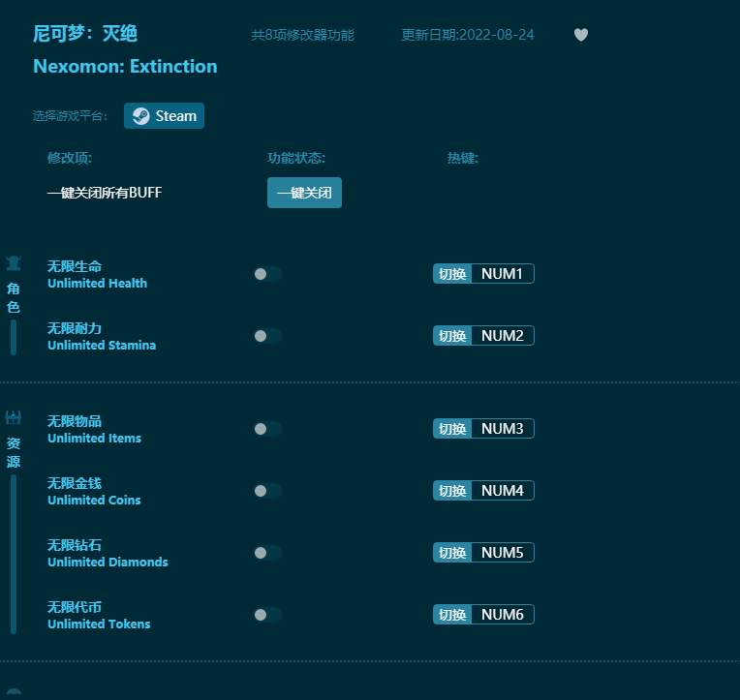
Task: Edit the NUM1 hotkey field
Action: pos(503,274)
